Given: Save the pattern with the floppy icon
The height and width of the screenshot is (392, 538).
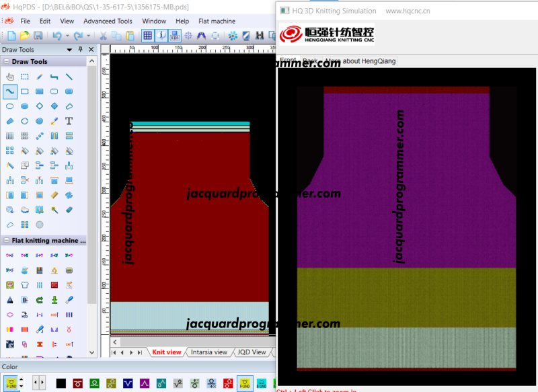Looking at the screenshot, I should point(38,36).
